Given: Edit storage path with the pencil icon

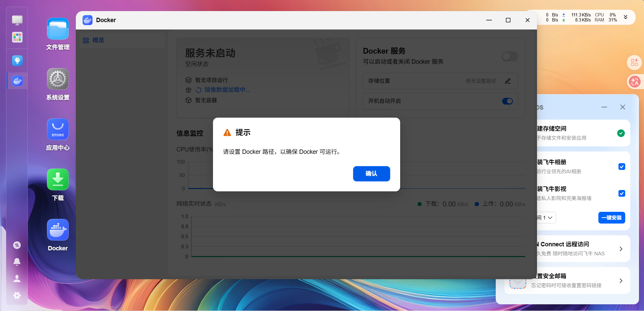Looking at the screenshot, I should tap(508, 81).
